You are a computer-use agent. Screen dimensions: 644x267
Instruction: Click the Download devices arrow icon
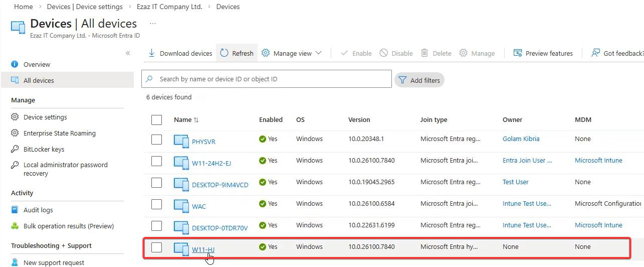(x=152, y=53)
